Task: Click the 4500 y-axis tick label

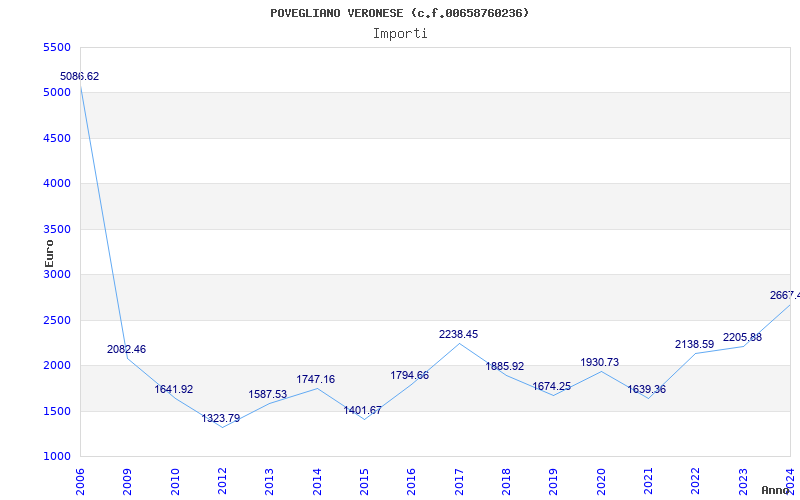Action: [57, 138]
